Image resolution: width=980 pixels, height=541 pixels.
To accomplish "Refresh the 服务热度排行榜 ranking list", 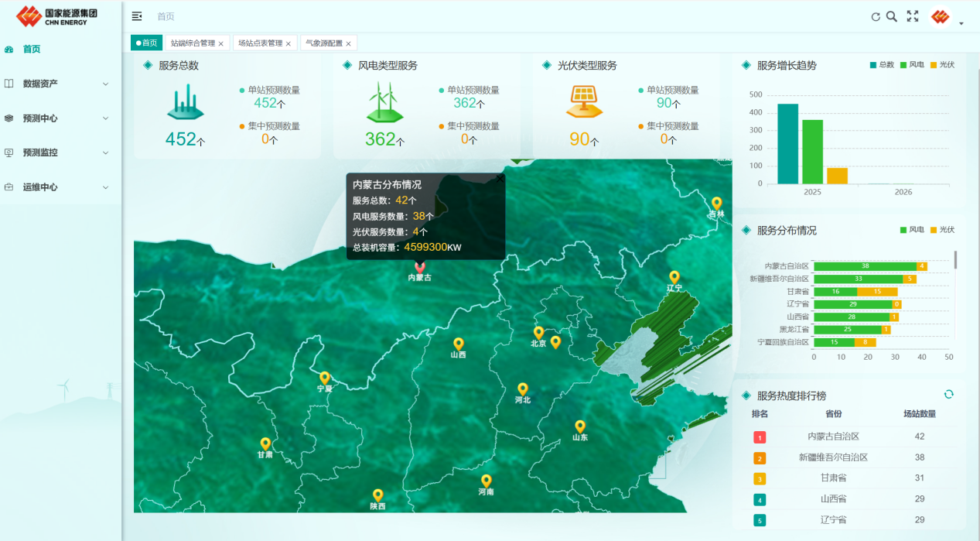I will (948, 394).
